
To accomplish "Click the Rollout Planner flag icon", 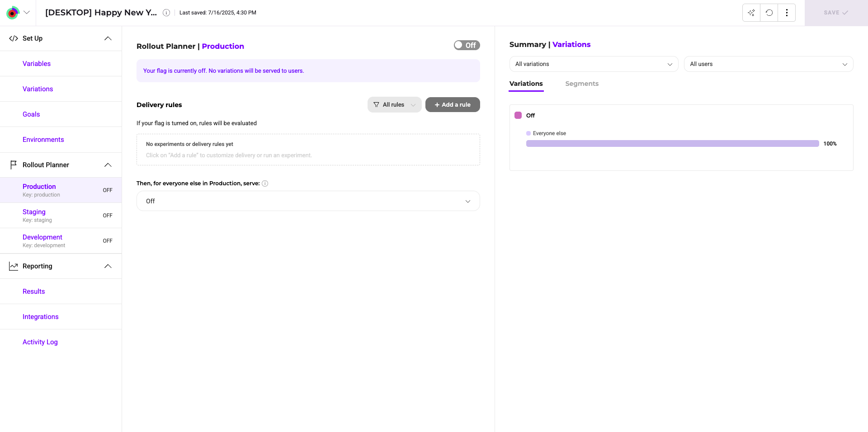I will (14, 165).
